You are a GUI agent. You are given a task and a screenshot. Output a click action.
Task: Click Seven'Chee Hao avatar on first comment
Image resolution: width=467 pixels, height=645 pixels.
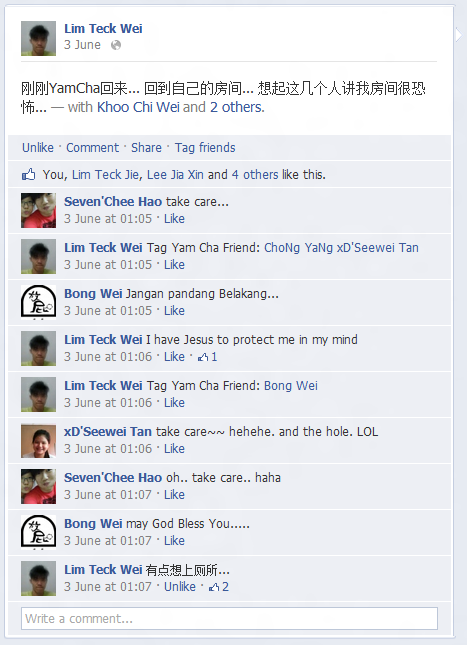(x=39, y=210)
